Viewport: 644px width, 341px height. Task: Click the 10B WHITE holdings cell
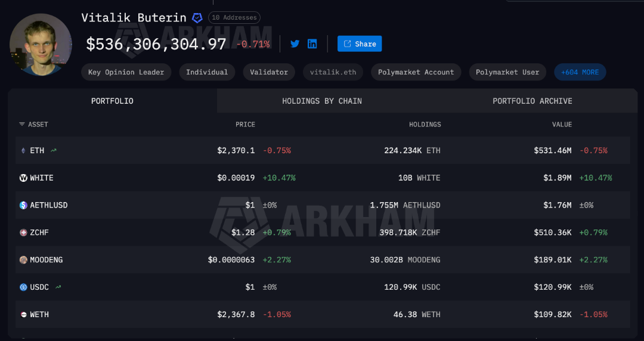[419, 178]
